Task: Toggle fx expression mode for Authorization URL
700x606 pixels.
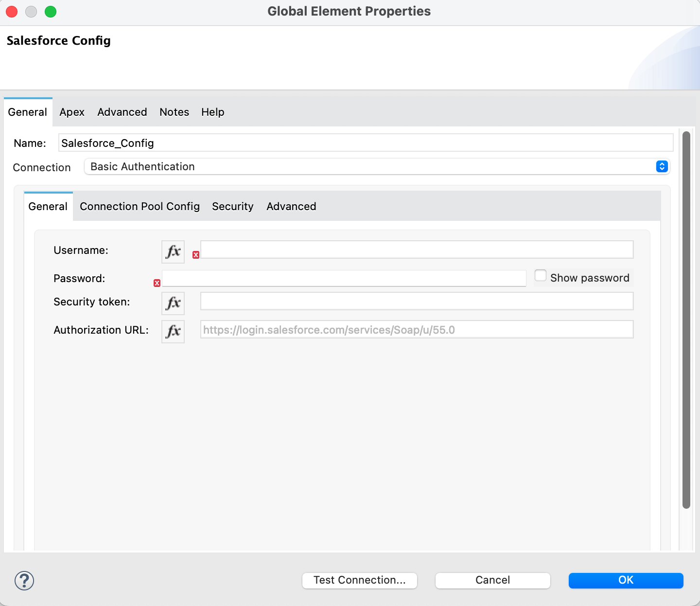Action: click(173, 331)
